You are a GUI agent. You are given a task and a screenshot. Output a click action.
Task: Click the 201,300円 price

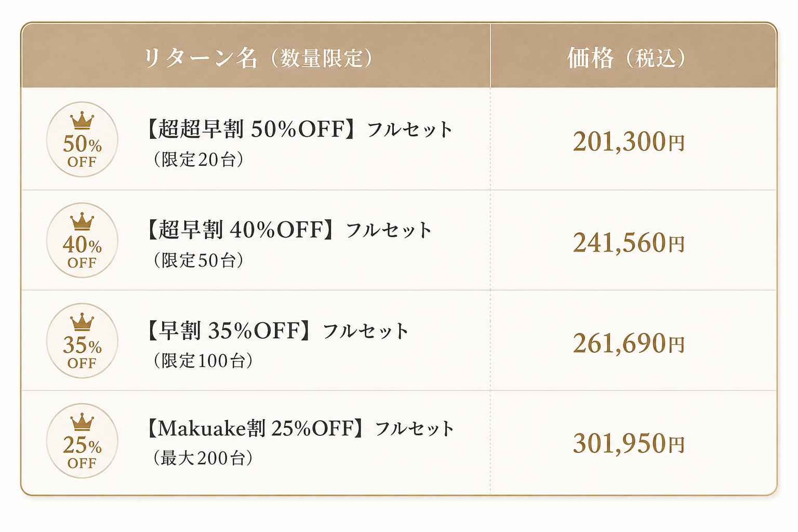[x=629, y=142]
